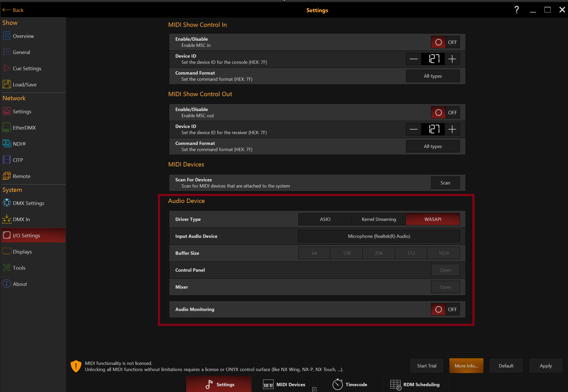The image size is (568, 392).
Task: Click the CITP film icon
Action: point(7,160)
